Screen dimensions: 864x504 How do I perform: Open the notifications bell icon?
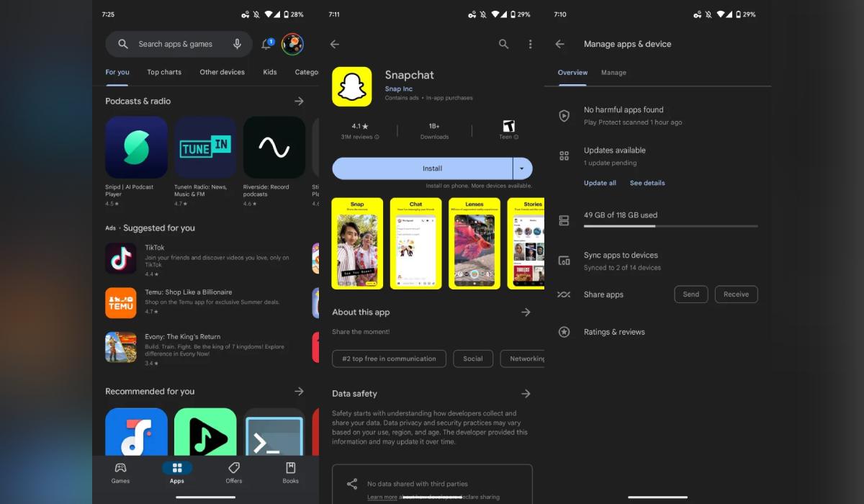[266, 45]
